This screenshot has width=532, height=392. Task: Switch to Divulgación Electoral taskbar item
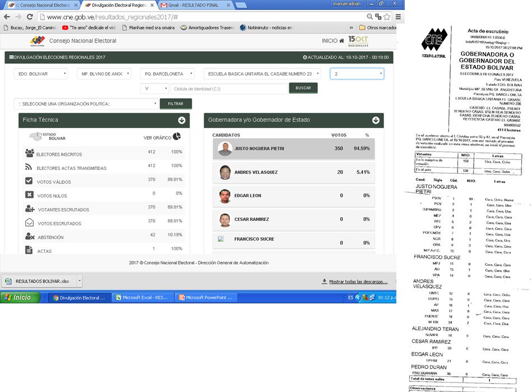coord(80,298)
